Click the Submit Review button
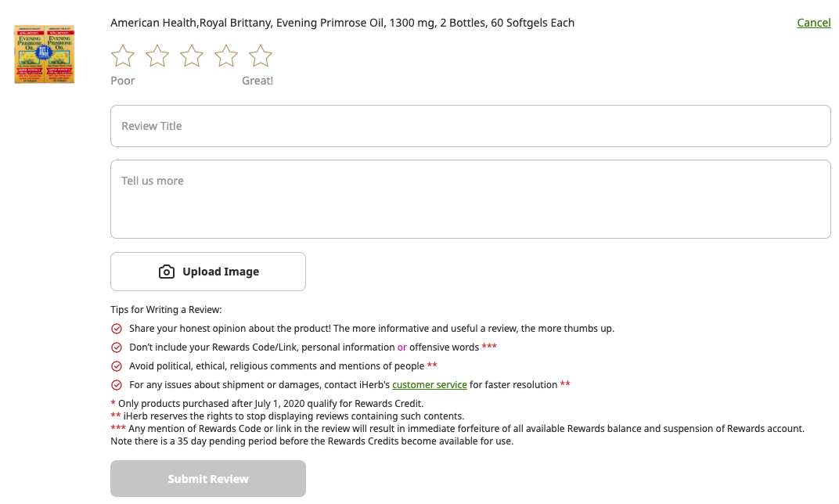The height and width of the screenshot is (504, 839). tap(208, 479)
